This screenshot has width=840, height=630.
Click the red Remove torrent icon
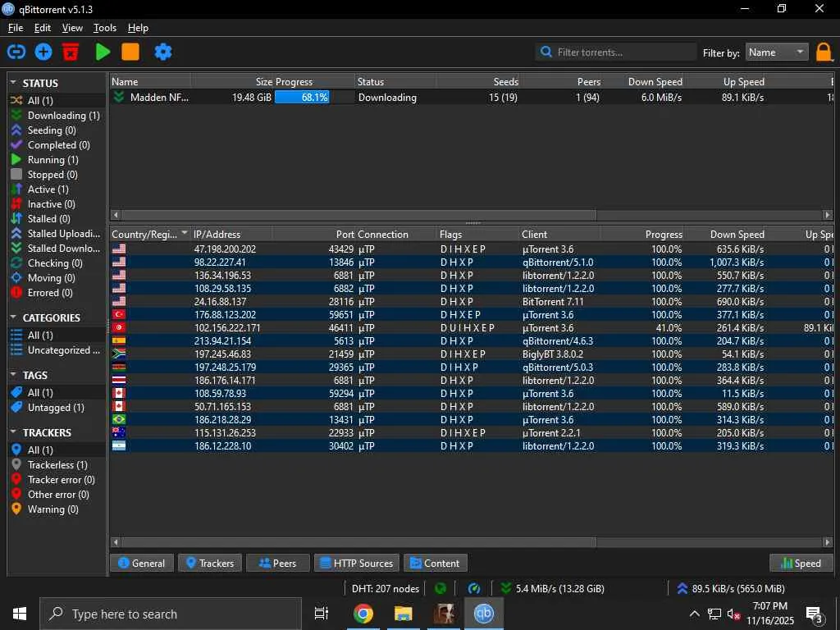pos(71,52)
